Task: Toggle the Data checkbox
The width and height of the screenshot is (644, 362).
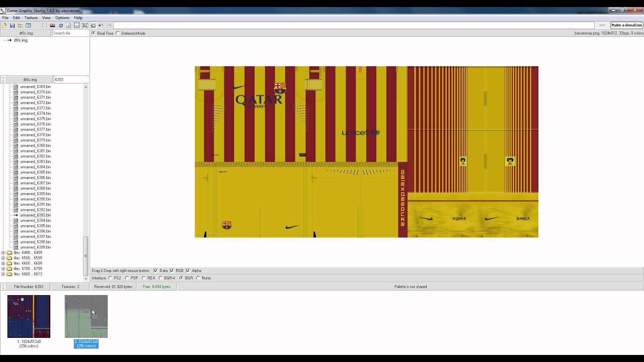Action: [x=155, y=270]
